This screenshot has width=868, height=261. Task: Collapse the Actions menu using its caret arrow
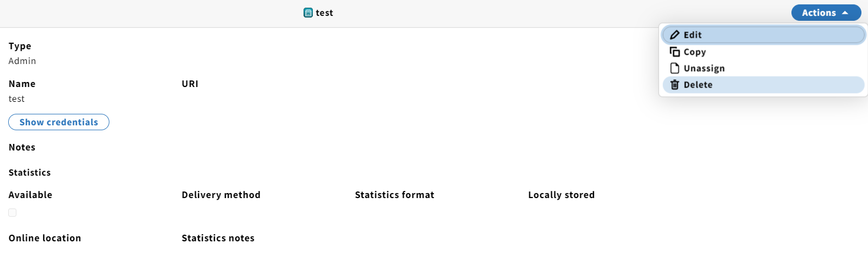[845, 13]
